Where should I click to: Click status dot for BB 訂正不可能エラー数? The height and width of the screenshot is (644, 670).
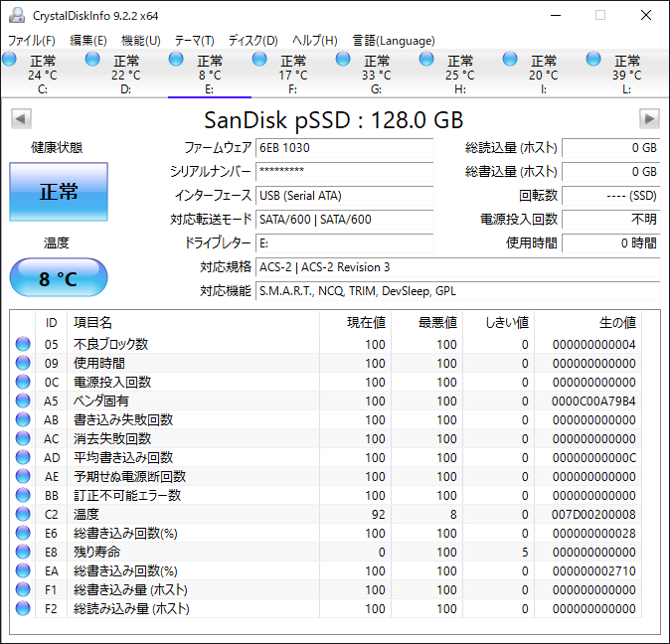[x=23, y=495]
